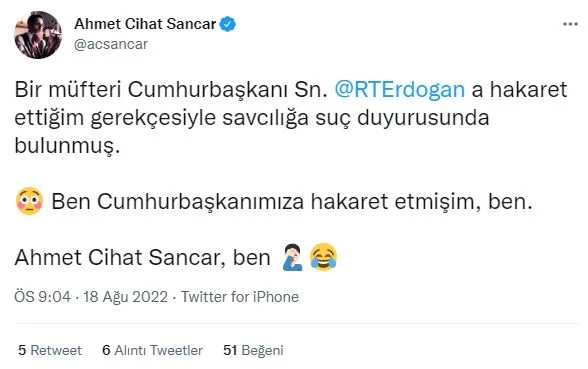The image size is (588, 369).
Task: View the 51 Beğeni list
Action: (x=253, y=350)
